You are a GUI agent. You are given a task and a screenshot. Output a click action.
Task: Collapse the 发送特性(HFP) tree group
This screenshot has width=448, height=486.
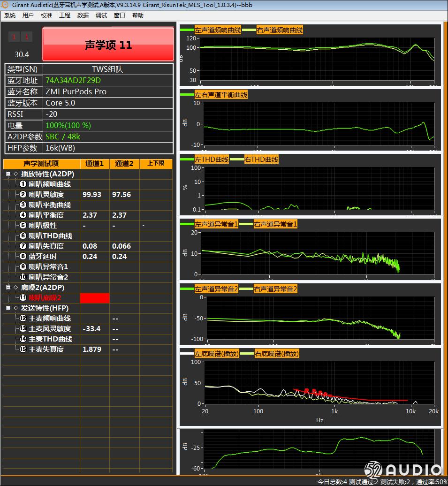point(8,308)
